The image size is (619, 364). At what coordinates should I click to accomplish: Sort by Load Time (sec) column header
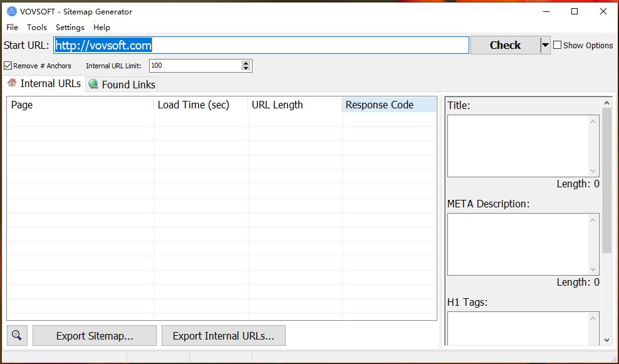pyautogui.click(x=201, y=105)
